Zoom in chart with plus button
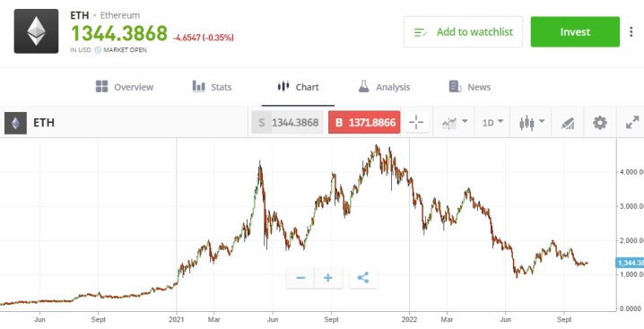Screen dimensions: 644x329 point(328,278)
